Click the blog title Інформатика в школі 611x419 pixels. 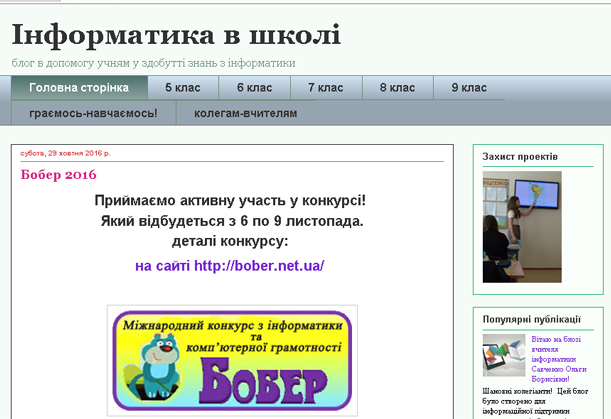pyautogui.click(x=176, y=34)
